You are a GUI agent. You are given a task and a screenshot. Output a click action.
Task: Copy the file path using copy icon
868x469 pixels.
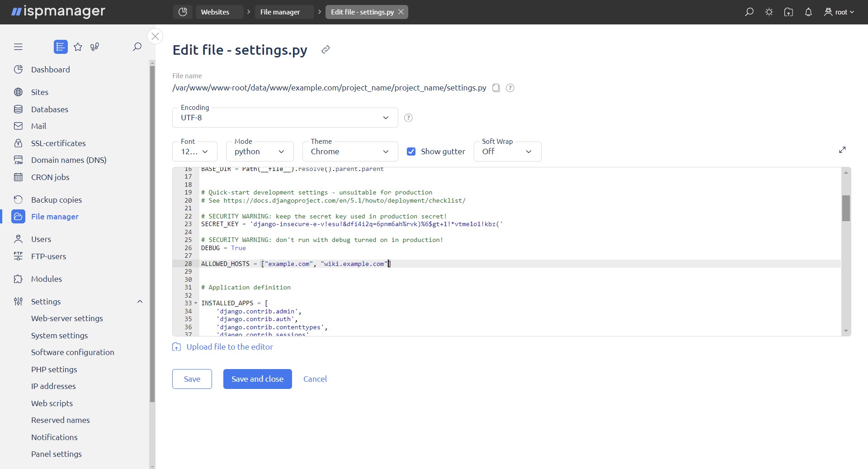[x=496, y=88]
